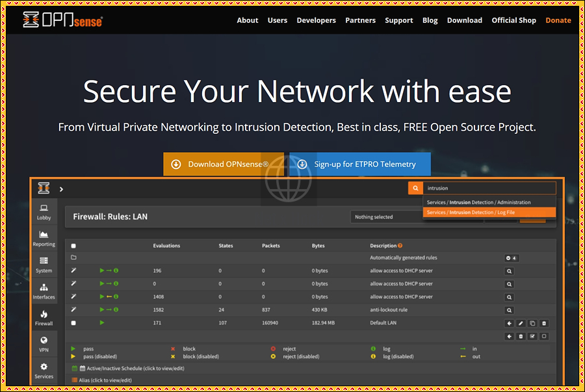Toggle the select-all checkbox in table header
This screenshot has width=585, height=392.
click(73, 246)
